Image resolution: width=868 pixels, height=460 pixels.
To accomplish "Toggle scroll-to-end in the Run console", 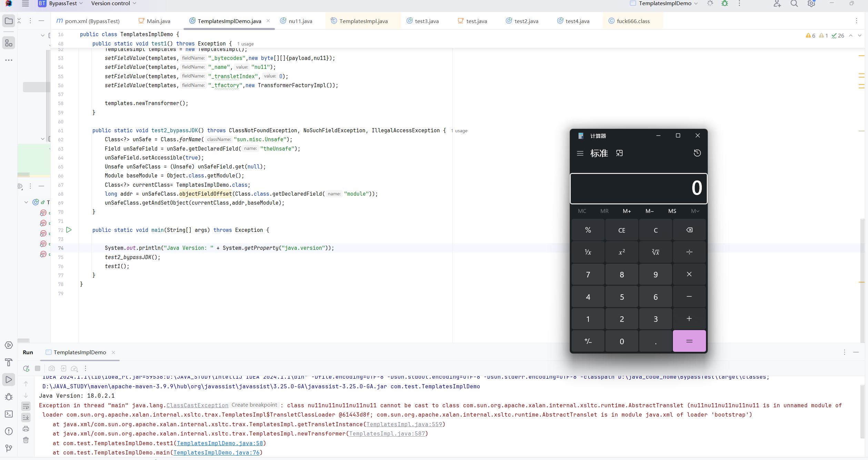I will pos(26,418).
